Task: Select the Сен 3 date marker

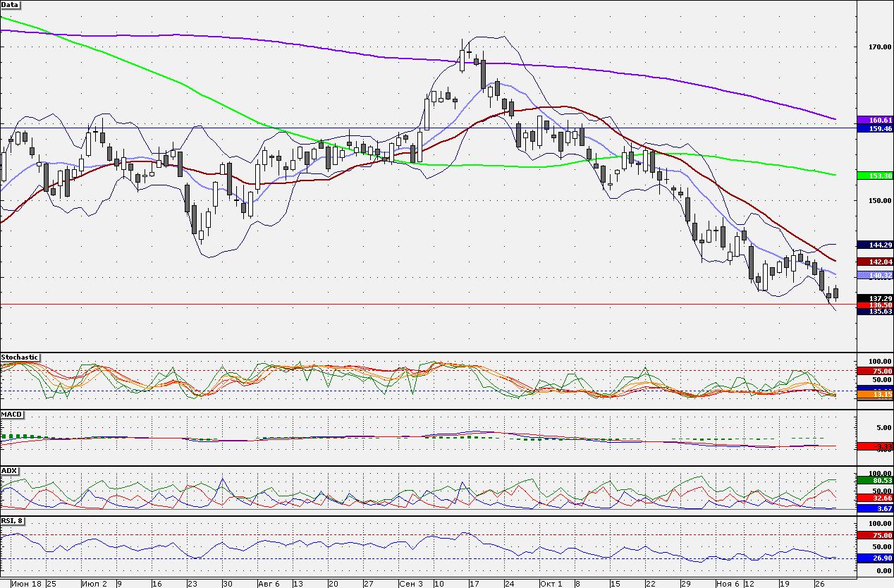Action: (x=410, y=584)
